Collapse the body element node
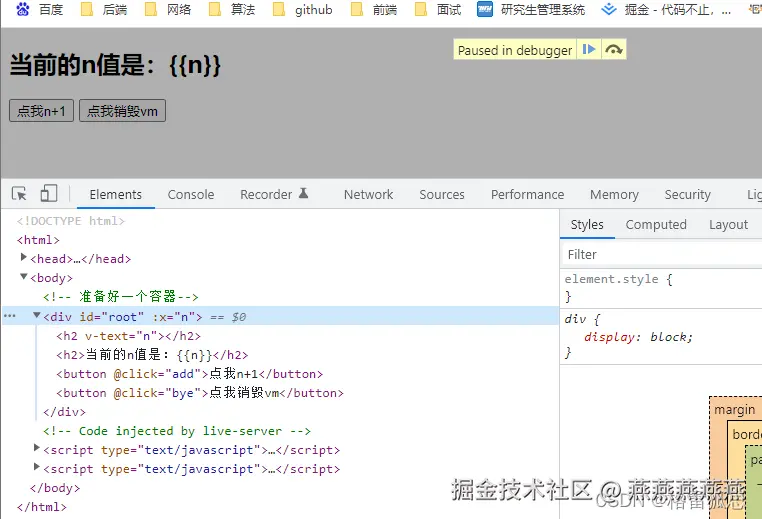 pos(23,277)
